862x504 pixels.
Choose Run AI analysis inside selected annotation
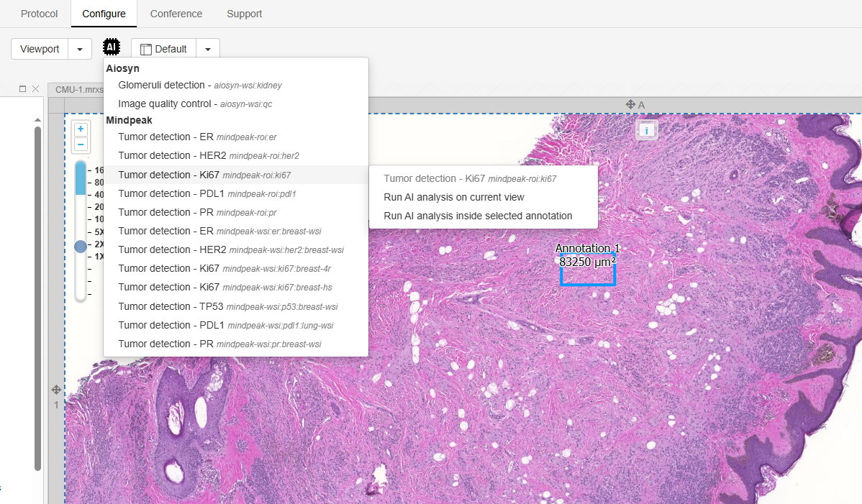click(478, 216)
